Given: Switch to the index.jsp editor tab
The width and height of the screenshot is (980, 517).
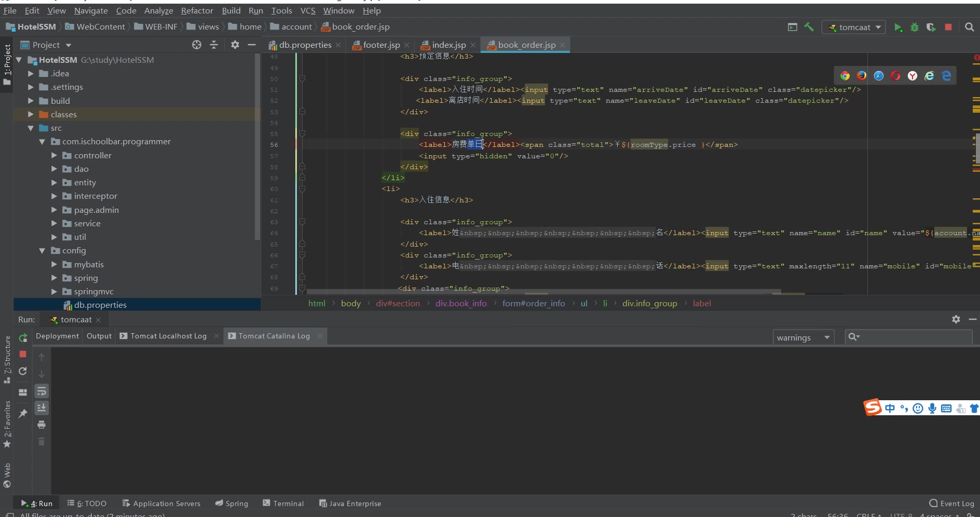Looking at the screenshot, I should (x=448, y=45).
